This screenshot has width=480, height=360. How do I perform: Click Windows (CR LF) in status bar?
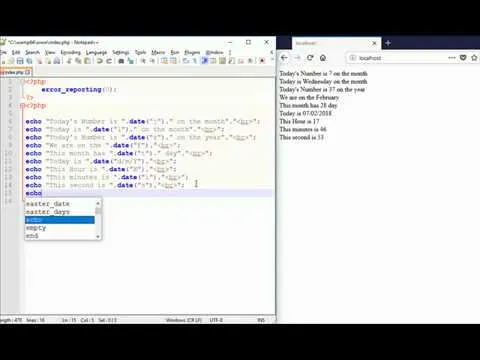click(x=184, y=320)
